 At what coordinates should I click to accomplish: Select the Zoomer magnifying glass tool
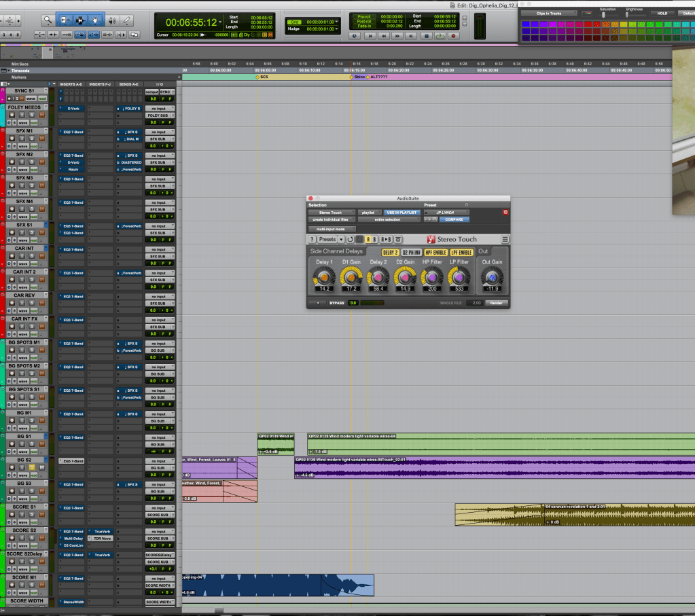[x=47, y=20]
